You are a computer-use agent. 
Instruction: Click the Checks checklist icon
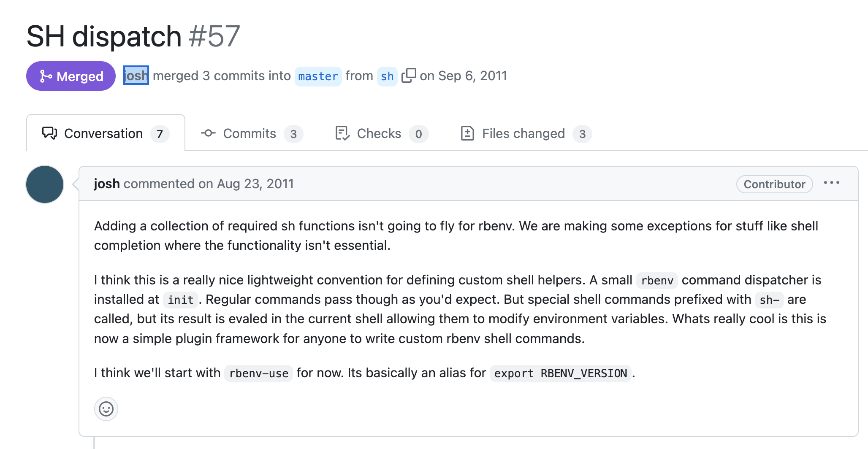tap(342, 133)
